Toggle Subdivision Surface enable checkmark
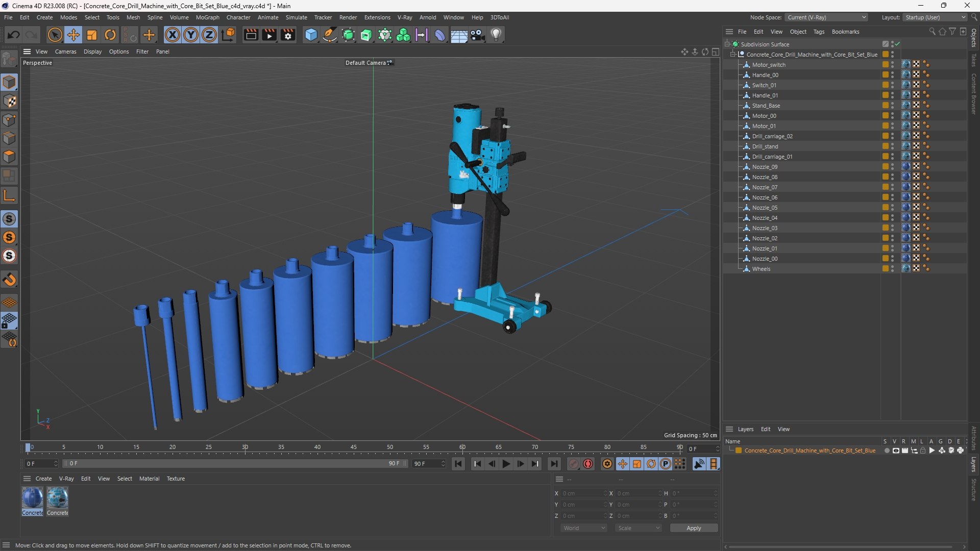This screenshot has width=980, height=551. point(897,44)
